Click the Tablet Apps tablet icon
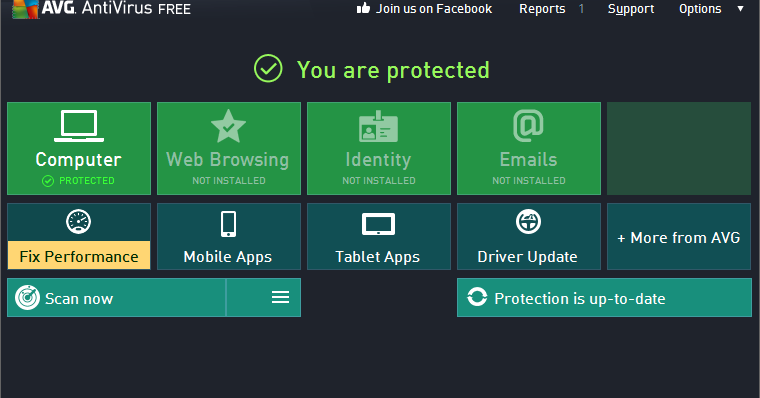 379,224
